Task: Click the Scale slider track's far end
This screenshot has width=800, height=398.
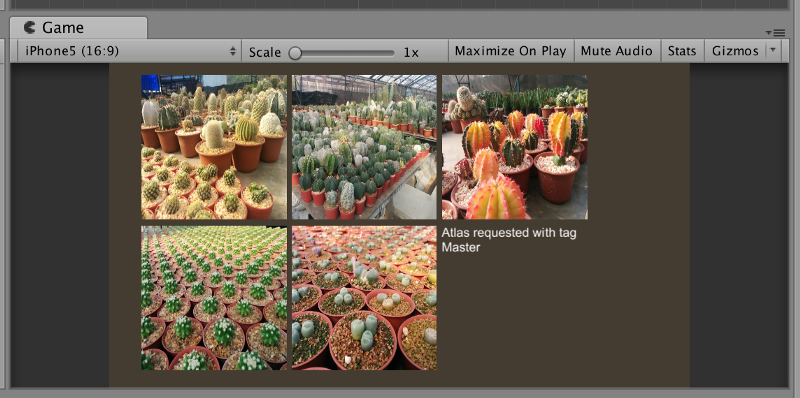Action: click(392, 53)
